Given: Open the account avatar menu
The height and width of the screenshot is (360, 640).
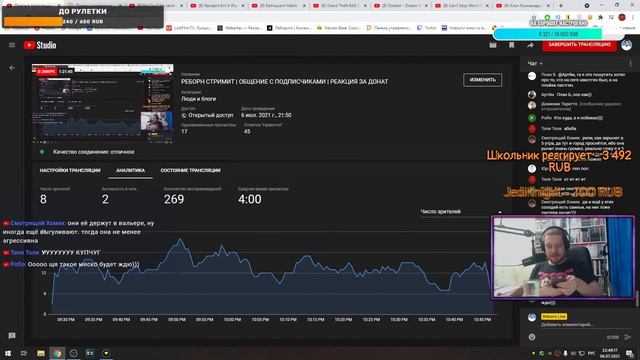Looking at the screenshot, I should pyautogui.click(x=627, y=45).
